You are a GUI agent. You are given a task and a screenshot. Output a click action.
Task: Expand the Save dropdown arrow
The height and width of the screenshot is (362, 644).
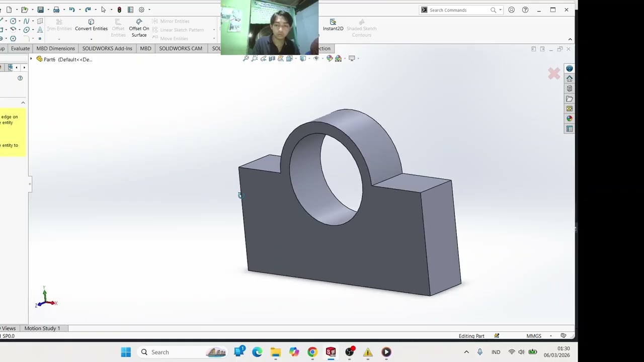tap(48, 10)
